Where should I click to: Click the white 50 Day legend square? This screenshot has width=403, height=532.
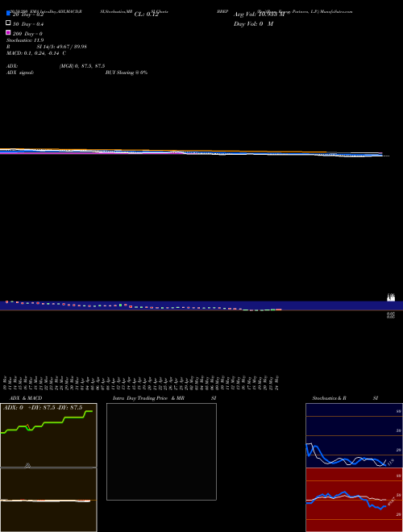point(8,23)
